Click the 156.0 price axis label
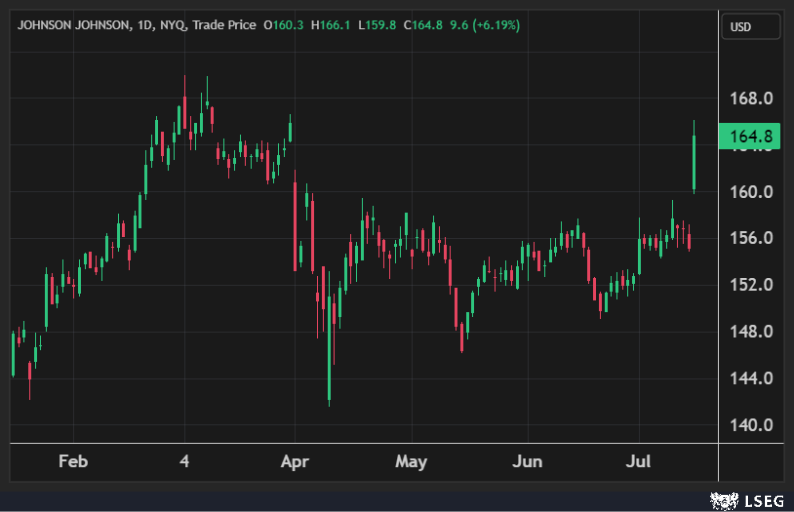Viewport: 794px width, 512px height. click(751, 238)
